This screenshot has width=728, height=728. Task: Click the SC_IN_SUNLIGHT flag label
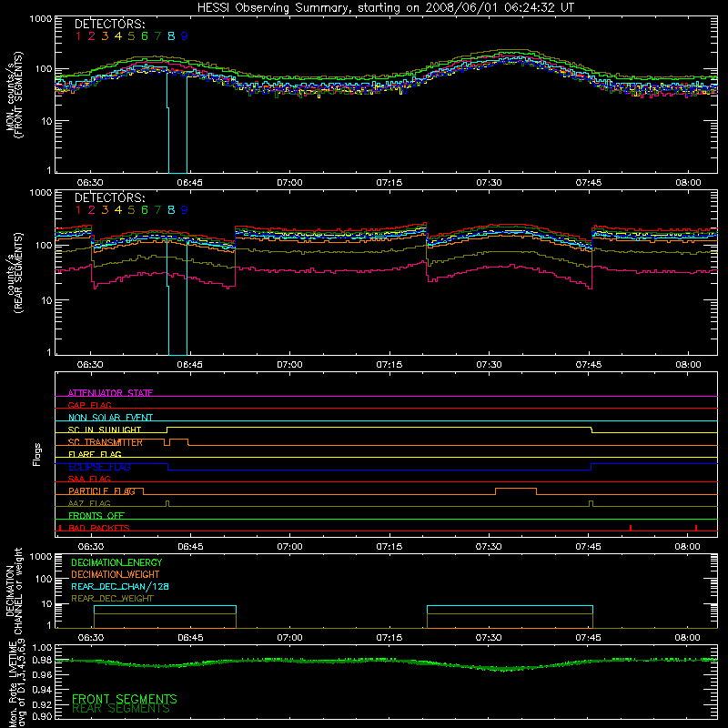105,430
